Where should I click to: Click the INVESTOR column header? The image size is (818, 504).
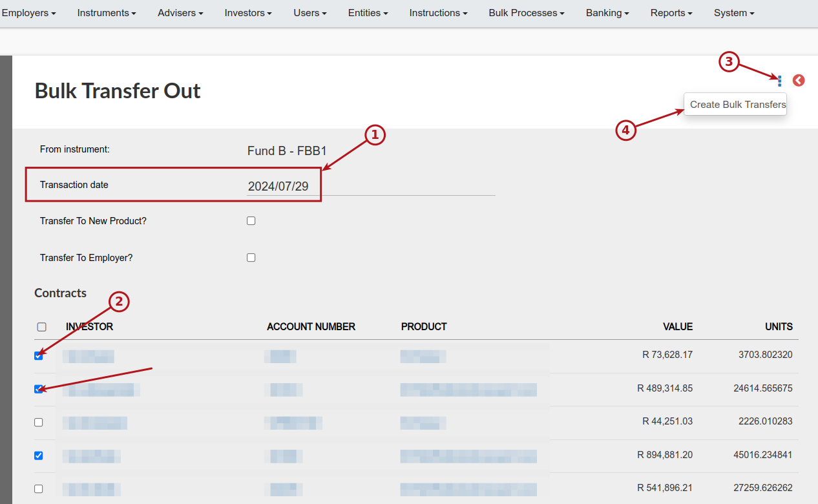[x=89, y=327]
